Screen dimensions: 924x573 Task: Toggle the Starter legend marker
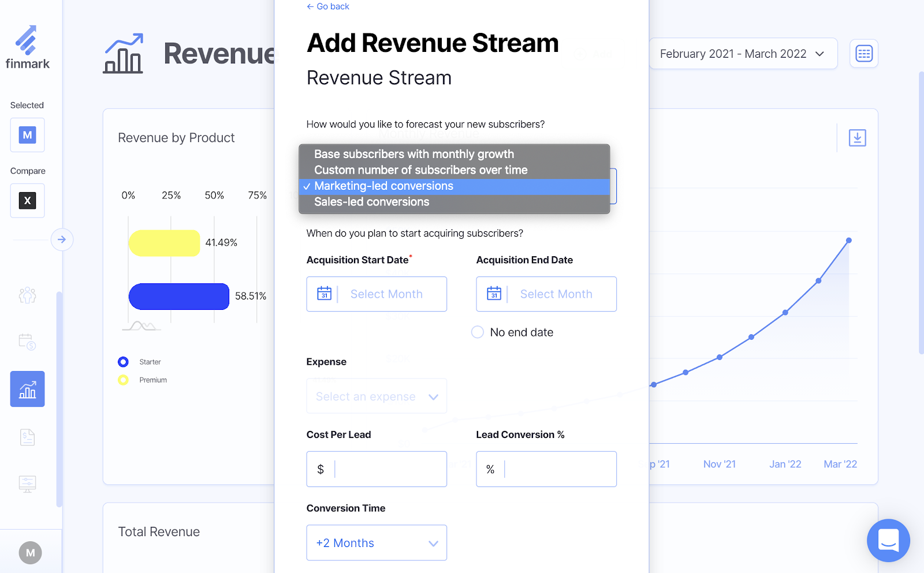coord(123,362)
